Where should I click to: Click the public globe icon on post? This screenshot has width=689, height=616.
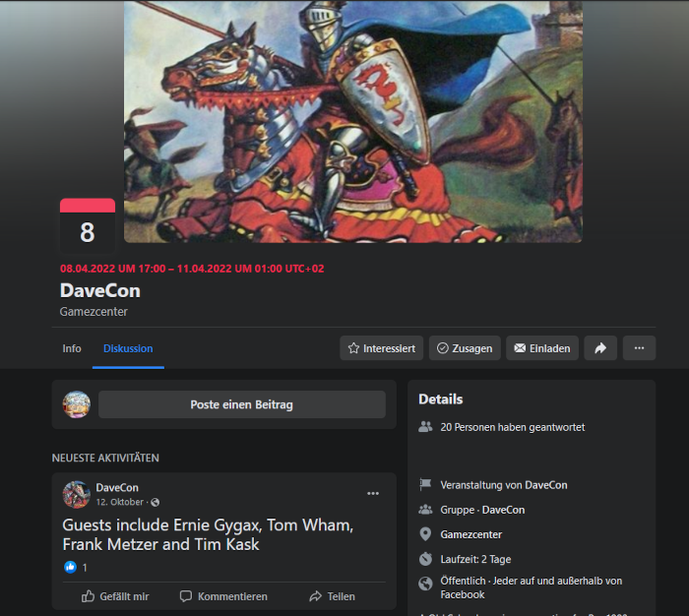click(x=156, y=502)
